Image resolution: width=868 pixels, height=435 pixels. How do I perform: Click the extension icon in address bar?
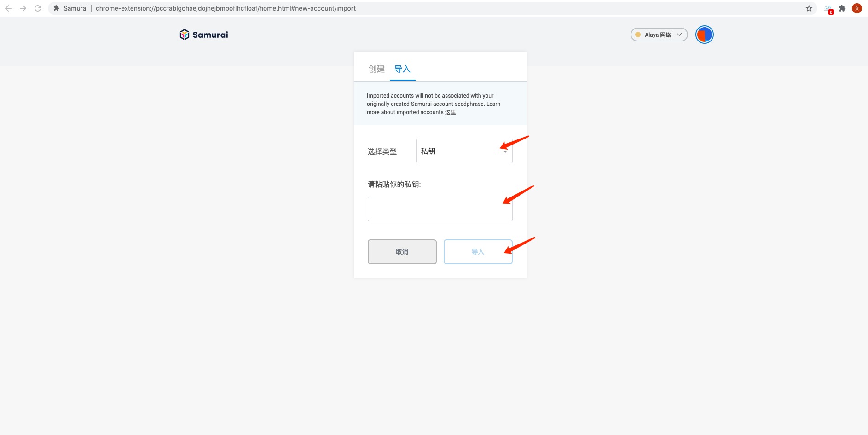click(x=57, y=8)
